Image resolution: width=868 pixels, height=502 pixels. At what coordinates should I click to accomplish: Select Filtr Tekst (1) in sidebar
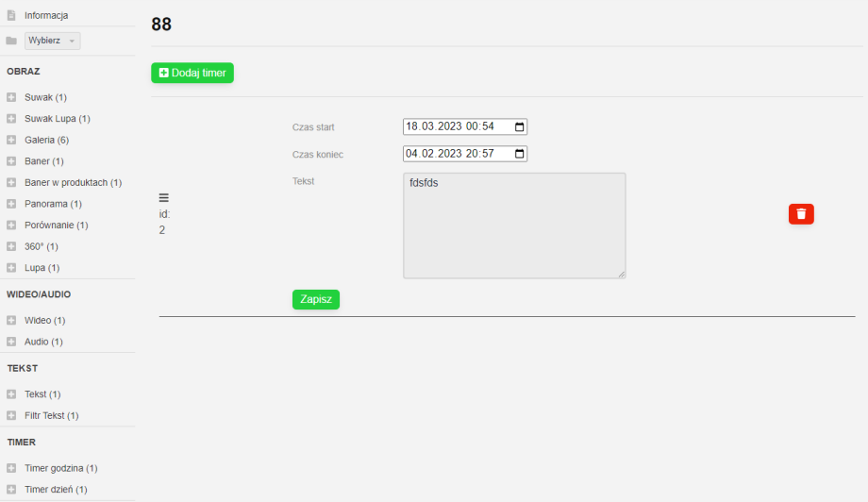[x=51, y=415]
